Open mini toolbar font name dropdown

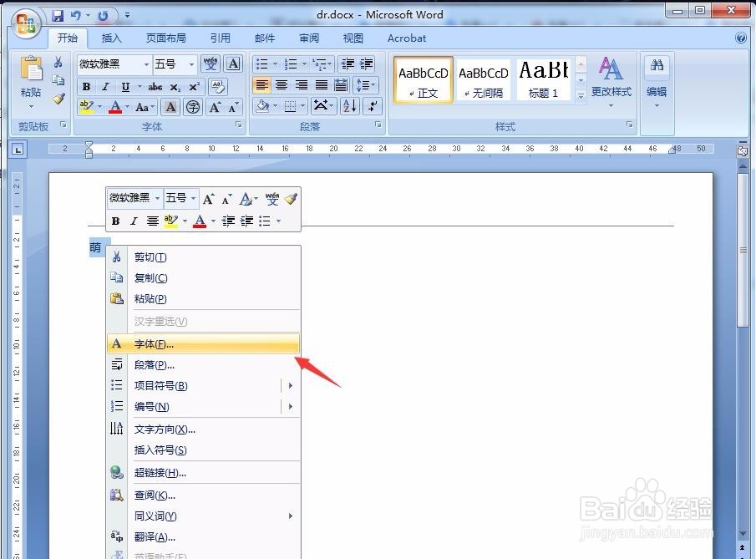tap(157, 198)
